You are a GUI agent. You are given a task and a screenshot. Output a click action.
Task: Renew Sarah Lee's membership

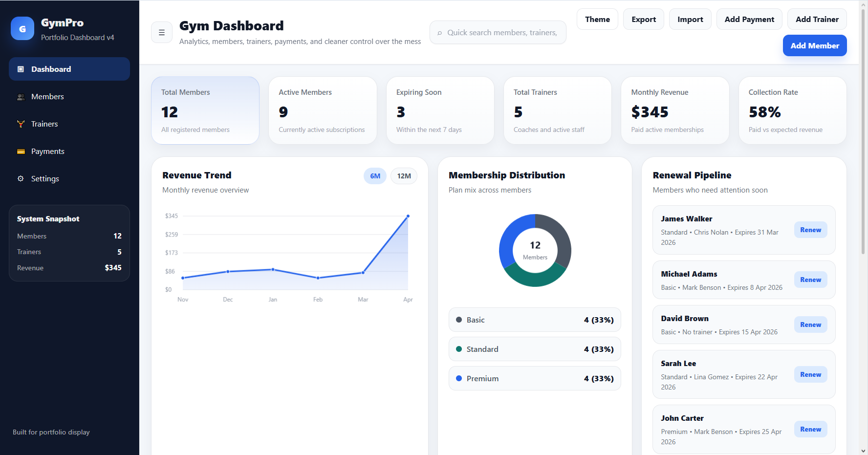click(810, 374)
